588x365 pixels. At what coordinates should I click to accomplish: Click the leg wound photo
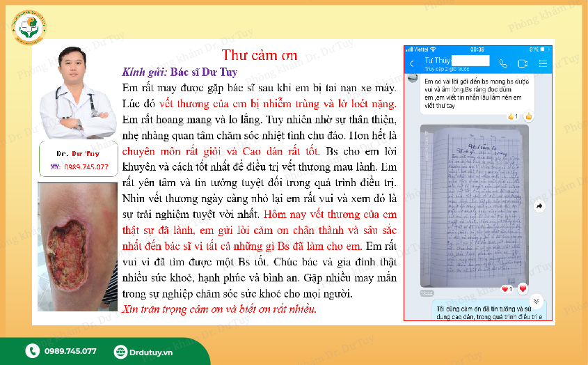click(78, 247)
